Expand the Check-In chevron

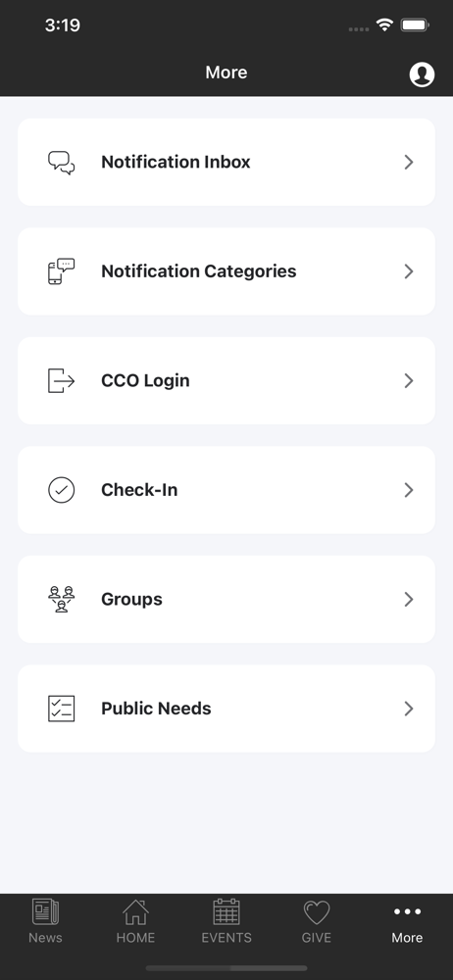click(409, 490)
